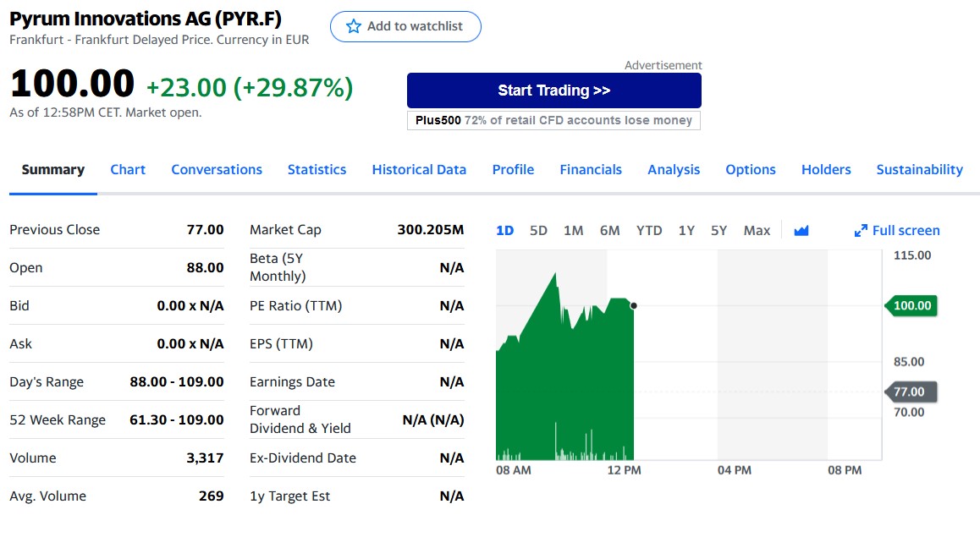Viewport: 980px width, 537px height.
Task: Click the chart type area icon
Action: pyautogui.click(x=801, y=230)
